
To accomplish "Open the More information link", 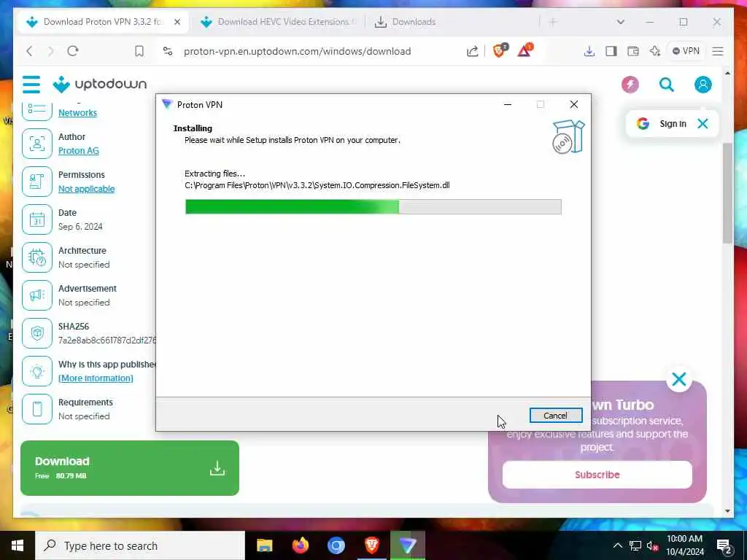I will point(96,378).
